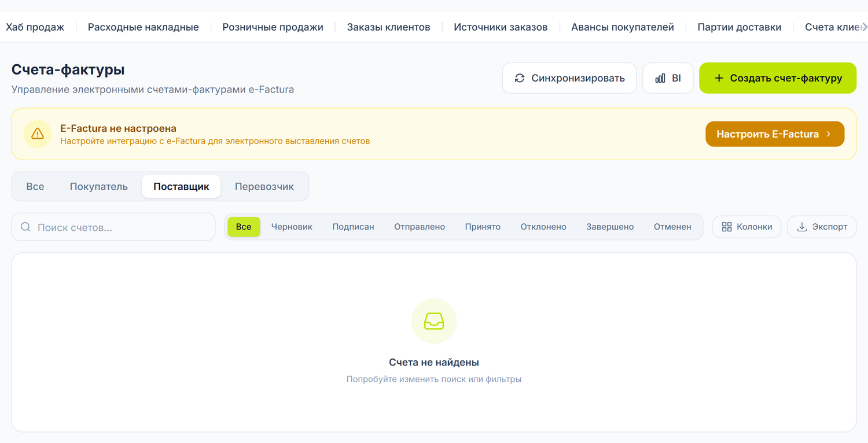Select the Все party type tab

[x=35, y=187]
